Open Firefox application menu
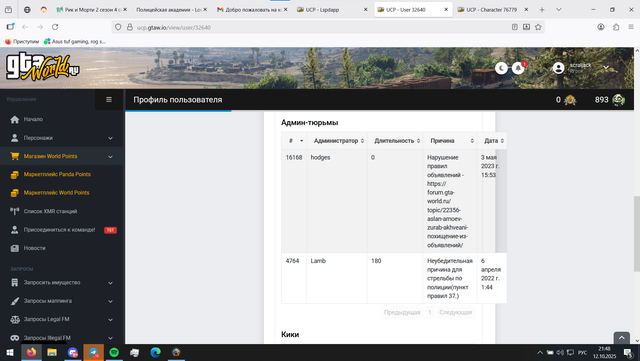Screen dimensions: 640x361 click(x=631, y=27)
